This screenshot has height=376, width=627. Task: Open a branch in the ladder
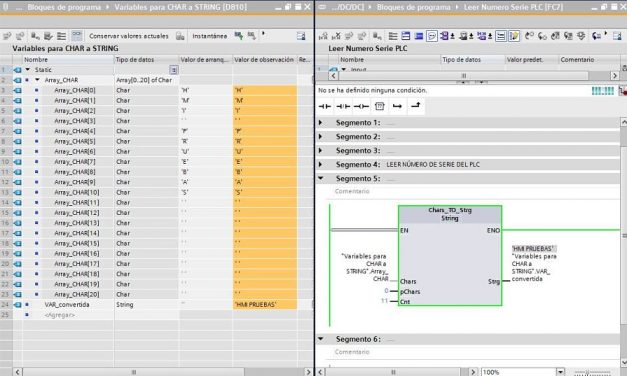coord(397,106)
